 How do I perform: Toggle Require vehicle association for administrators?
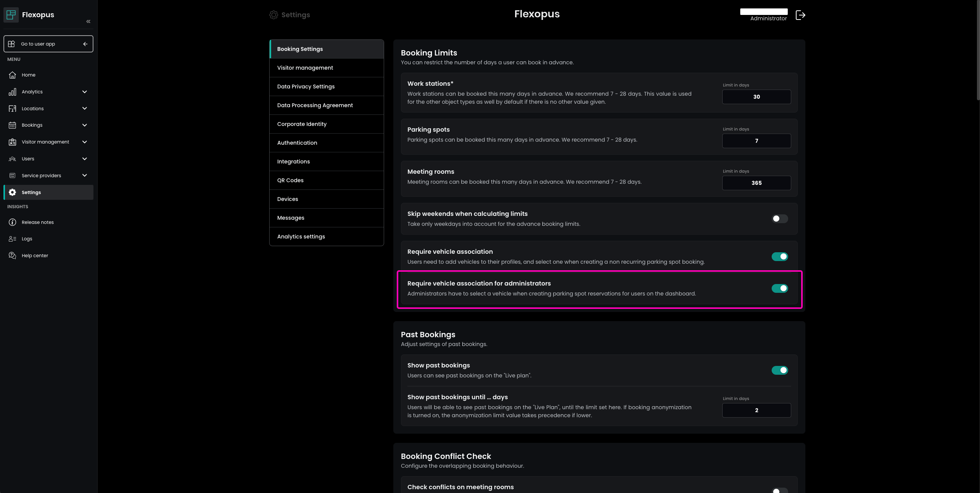pos(779,288)
